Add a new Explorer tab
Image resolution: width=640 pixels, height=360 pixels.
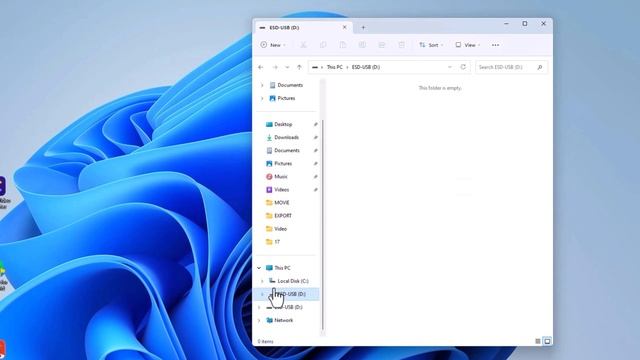coord(363,27)
